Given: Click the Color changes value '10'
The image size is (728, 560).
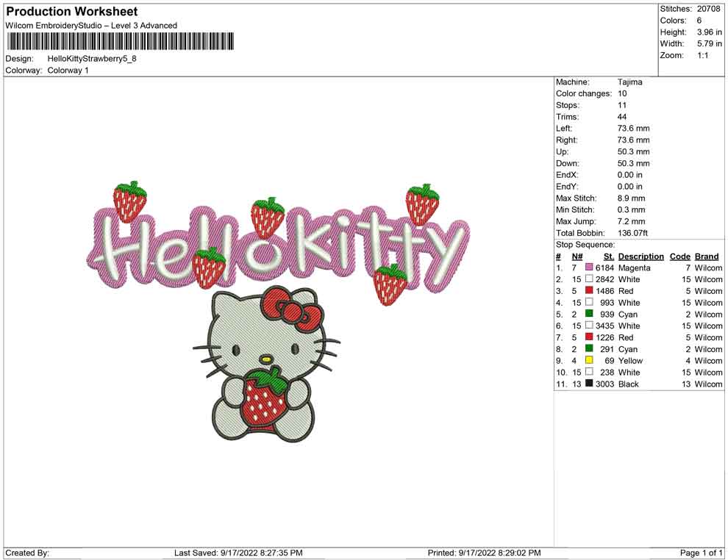Looking at the screenshot, I should click(x=622, y=94).
